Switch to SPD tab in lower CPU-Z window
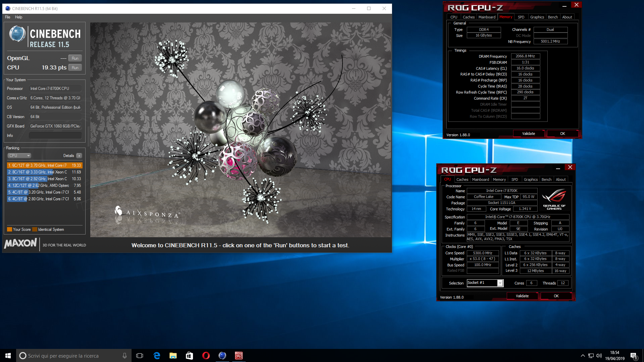644x362 pixels. tap(514, 179)
